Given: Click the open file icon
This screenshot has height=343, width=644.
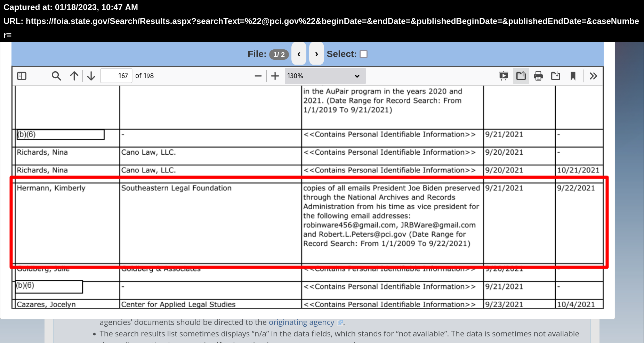Looking at the screenshot, I should point(521,76).
